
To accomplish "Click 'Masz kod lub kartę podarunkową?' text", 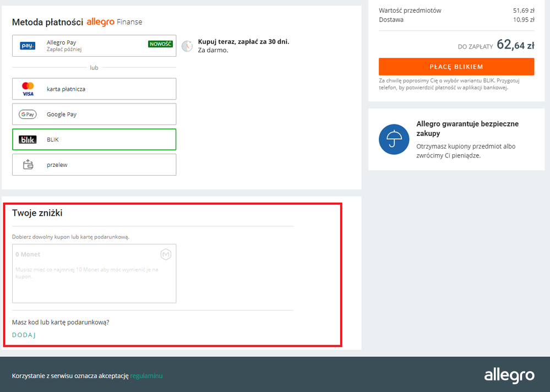I will coord(61,322).
